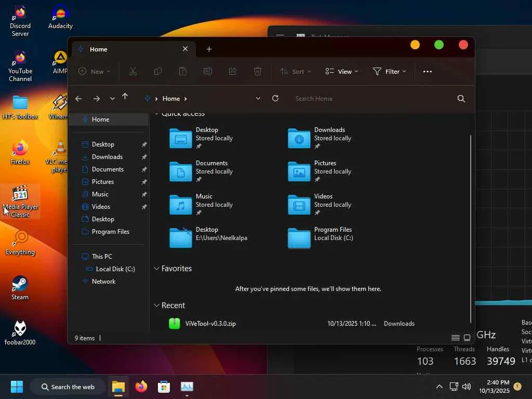Collapse the Quick access section
Viewport: 532px width, 399px height.
point(156,114)
